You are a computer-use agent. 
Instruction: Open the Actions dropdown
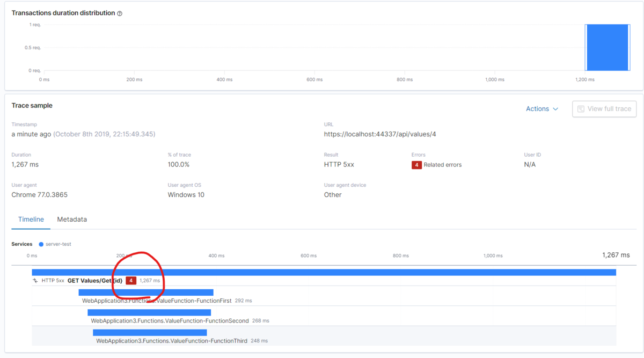point(542,109)
